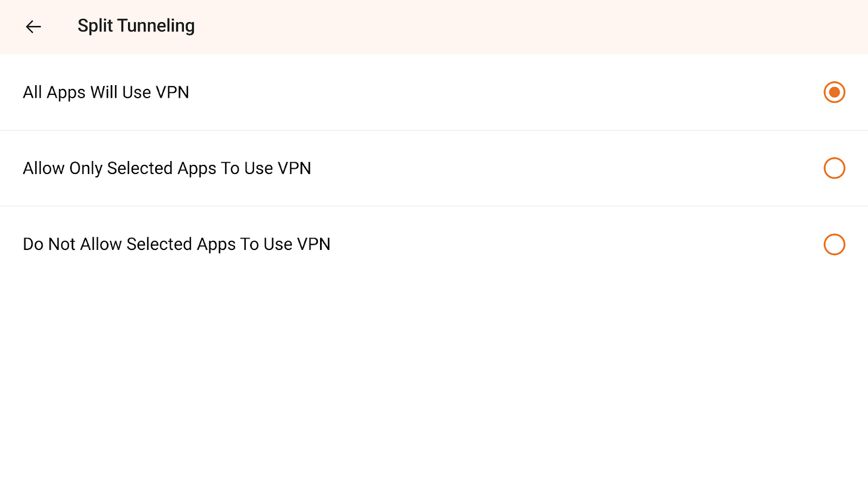The width and height of the screenshot is (868, 488).
Task: Click the Split Tunneling header title
Action: (x=136, y=26)
